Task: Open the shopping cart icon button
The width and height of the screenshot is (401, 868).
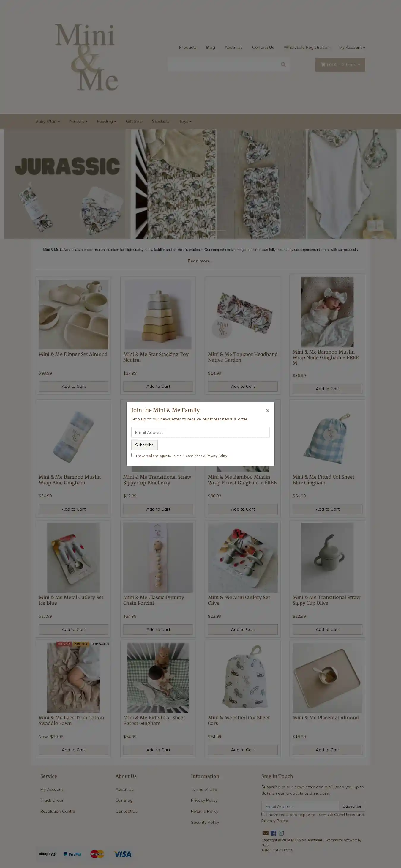Action: click(340, 64)
